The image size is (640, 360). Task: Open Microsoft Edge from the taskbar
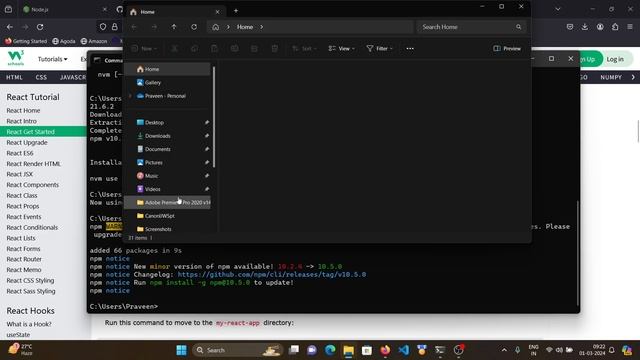[x=330, y=350]
